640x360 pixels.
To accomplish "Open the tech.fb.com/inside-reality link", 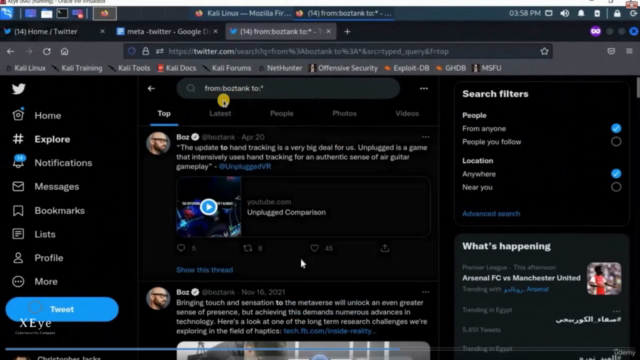I will [329, 331].
